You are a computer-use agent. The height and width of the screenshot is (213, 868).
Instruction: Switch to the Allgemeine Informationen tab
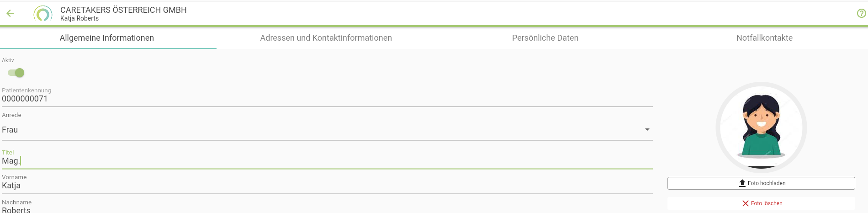coord(107,38)
